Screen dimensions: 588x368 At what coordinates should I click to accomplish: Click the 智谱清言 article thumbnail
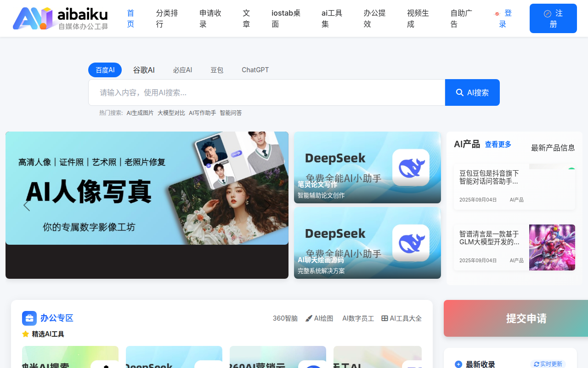coord(552,247)
